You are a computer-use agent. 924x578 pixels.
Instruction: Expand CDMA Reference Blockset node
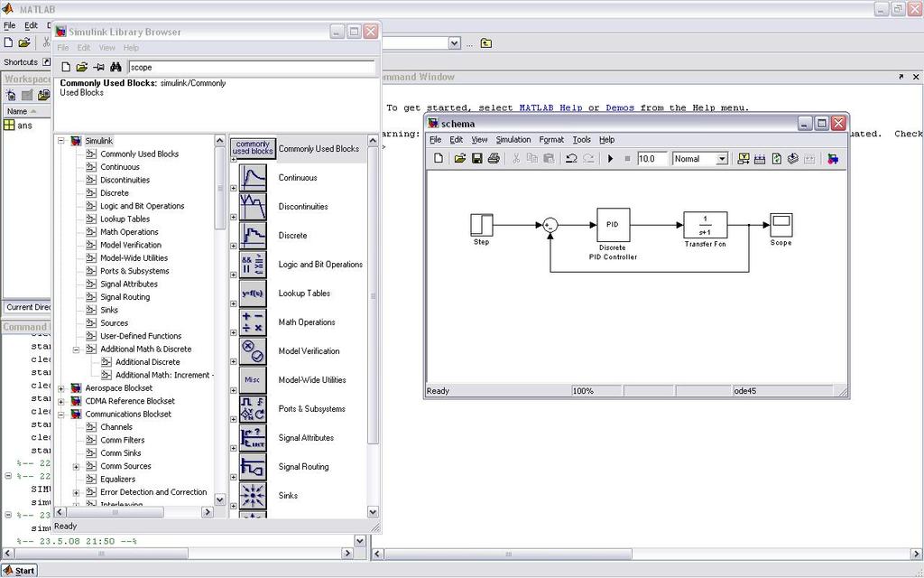(x=61, y=401)
